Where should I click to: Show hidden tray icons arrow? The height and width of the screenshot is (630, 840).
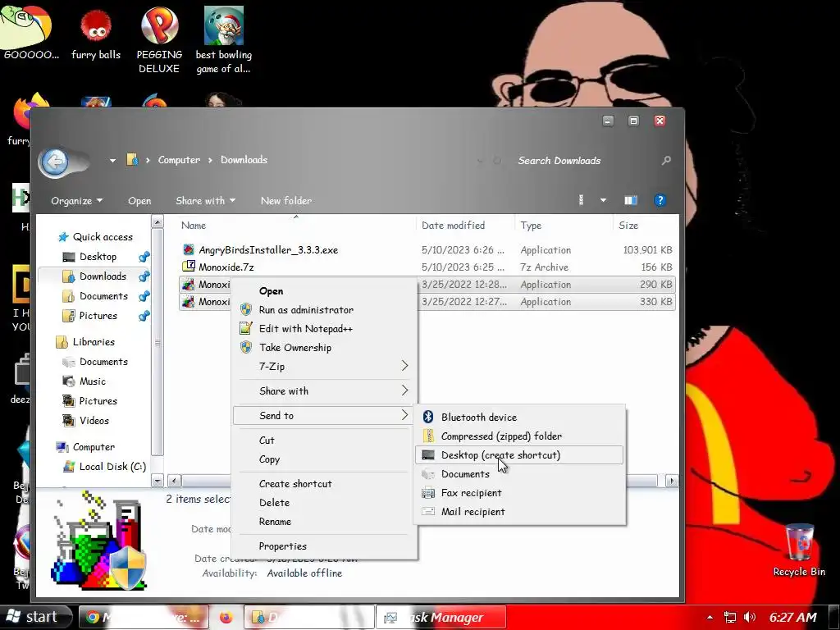(710, 618)
